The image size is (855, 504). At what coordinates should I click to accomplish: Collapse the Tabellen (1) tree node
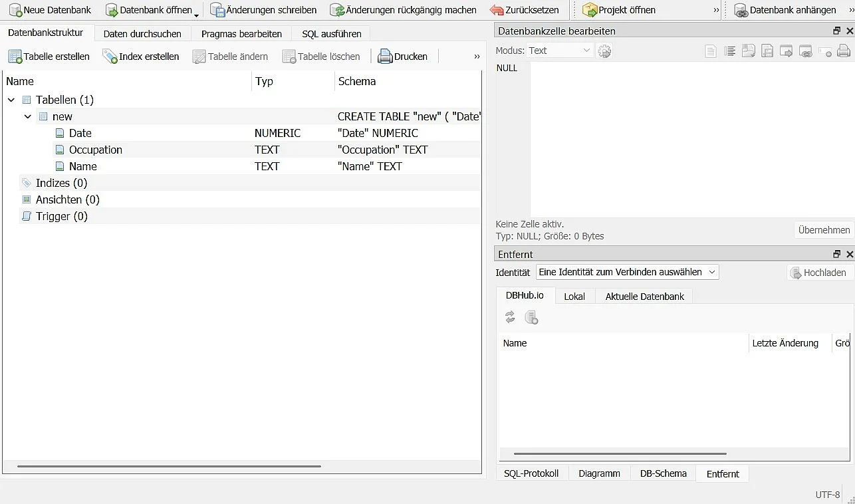point(11,100)
